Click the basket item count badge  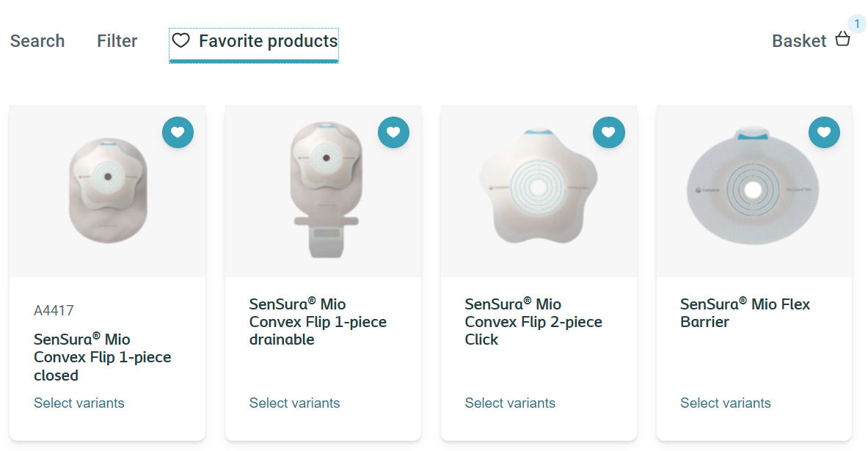click(x=856, y=24)
